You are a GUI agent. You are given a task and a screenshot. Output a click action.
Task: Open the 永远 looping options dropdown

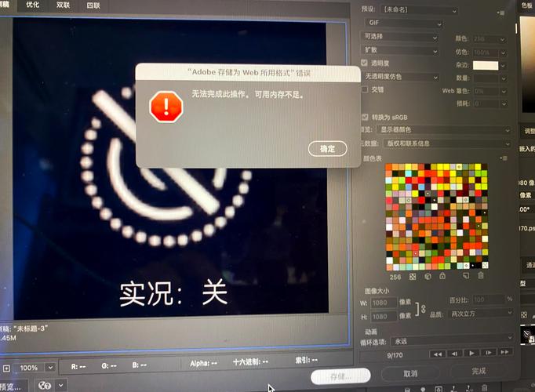[452, 341]
